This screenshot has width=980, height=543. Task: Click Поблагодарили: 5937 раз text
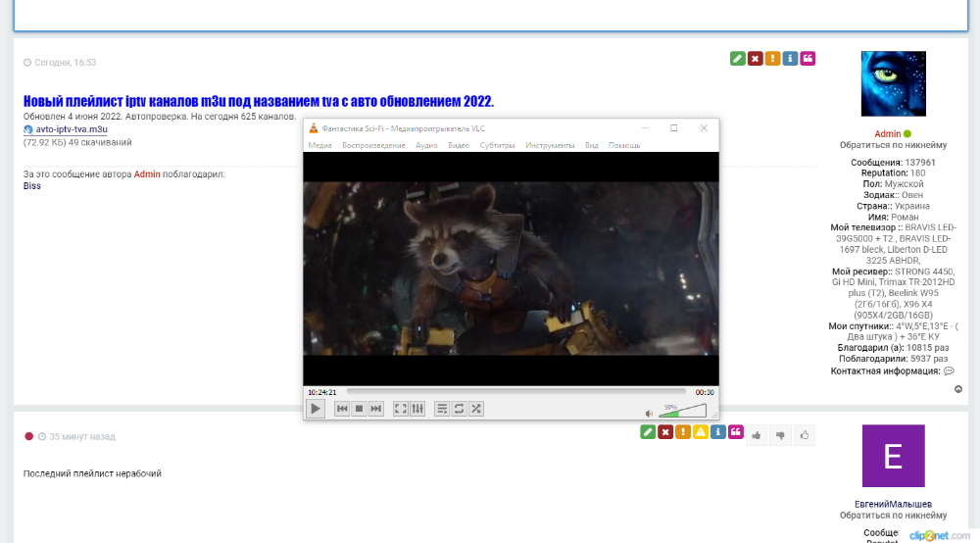(x=893, y=359)
